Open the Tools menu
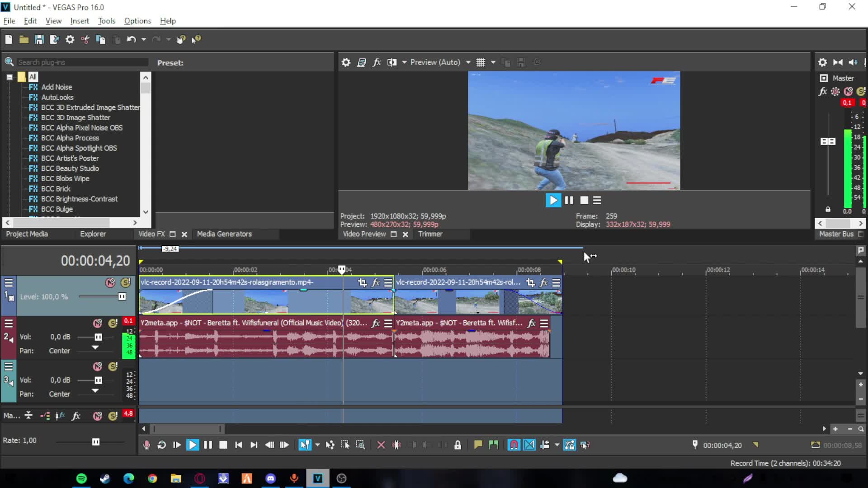Image resolution: width=868 pixels, height=488 pixels. point(106,21)
